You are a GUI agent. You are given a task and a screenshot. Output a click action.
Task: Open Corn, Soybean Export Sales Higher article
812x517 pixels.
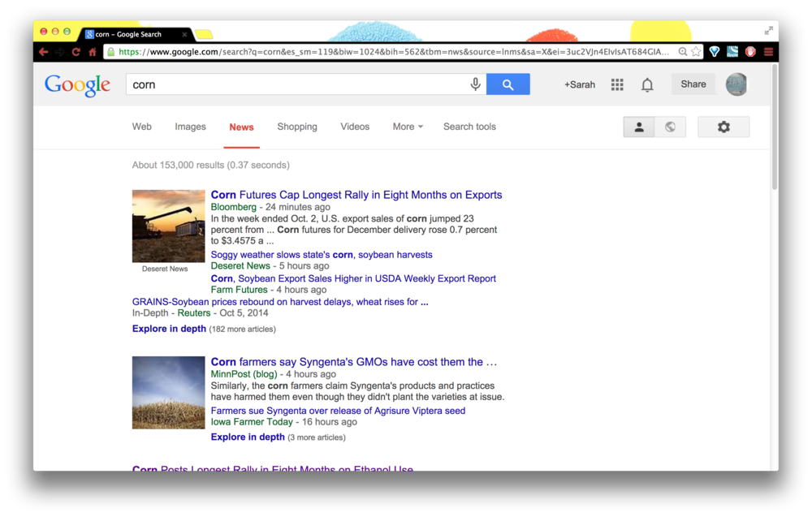(353, 278)
